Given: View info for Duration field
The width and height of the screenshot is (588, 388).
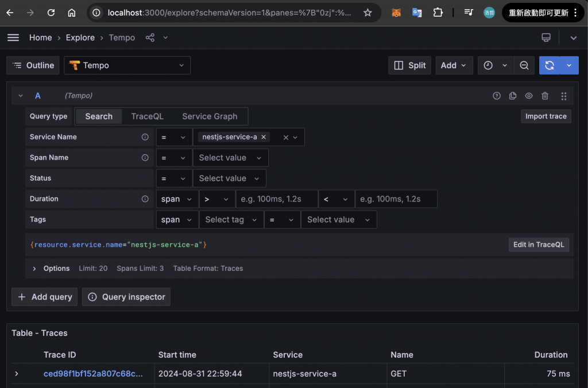Looking at the screenshot, I should coord(145,199).
